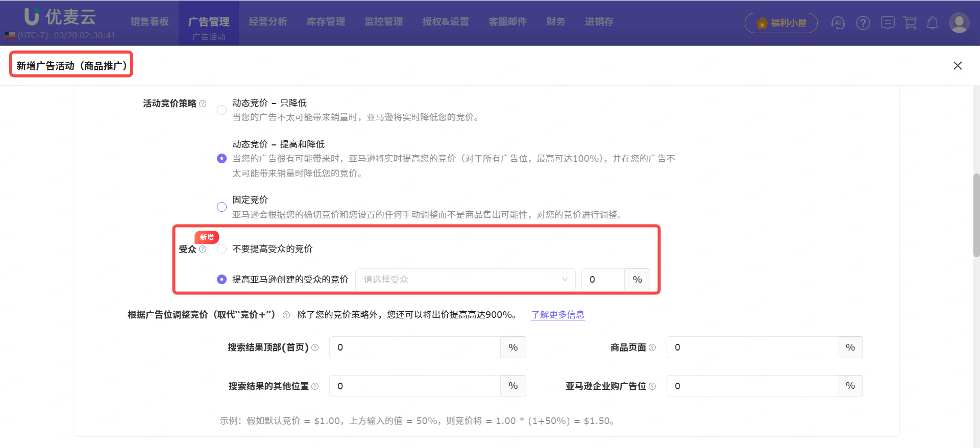Select the 动态竞价 – 提高和降低 radio option
This screenshot has width=980, height=448.
coord(222,158)
